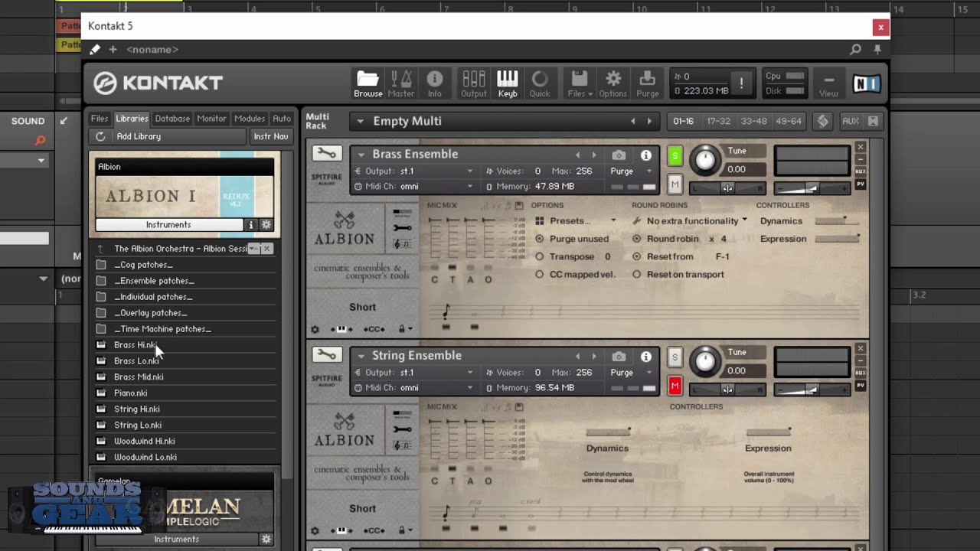
Task: Select MIDI channel page 17-32
Action: click(x=718, y=121)
